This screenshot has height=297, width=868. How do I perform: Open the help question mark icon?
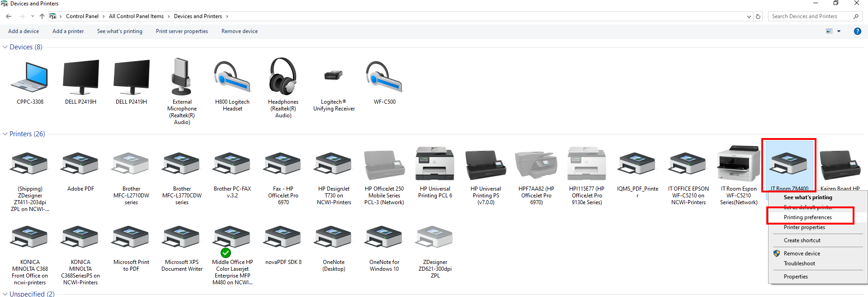857,31
